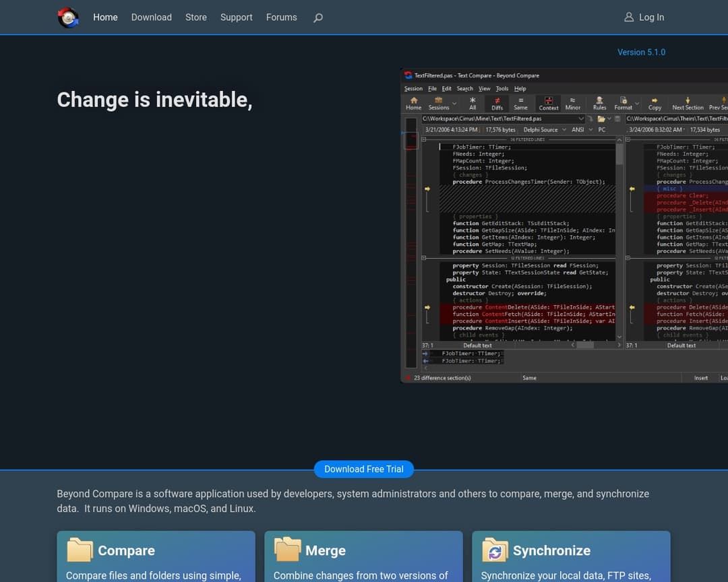Image resolution: width=728 pixels, height=582 pixels.
Task: Open the website search magnifier icon
Action: click(318, 18)
